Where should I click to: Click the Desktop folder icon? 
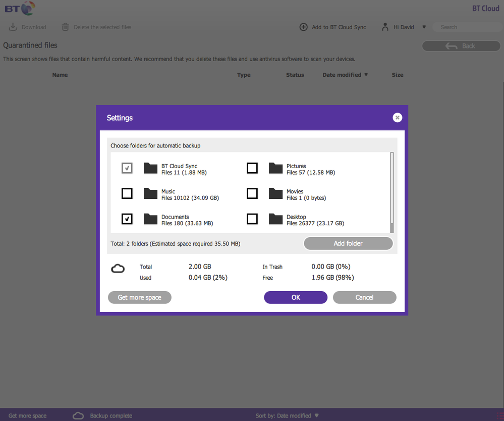(276, 219)
